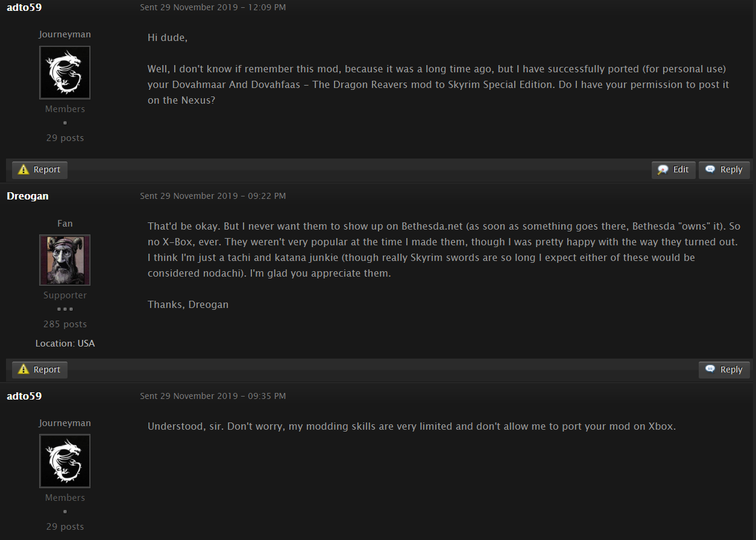This screenshot has height=540, width=756.
Task: Click the Reply speech bubble beside the Edit button
Action: click(710, 170)
